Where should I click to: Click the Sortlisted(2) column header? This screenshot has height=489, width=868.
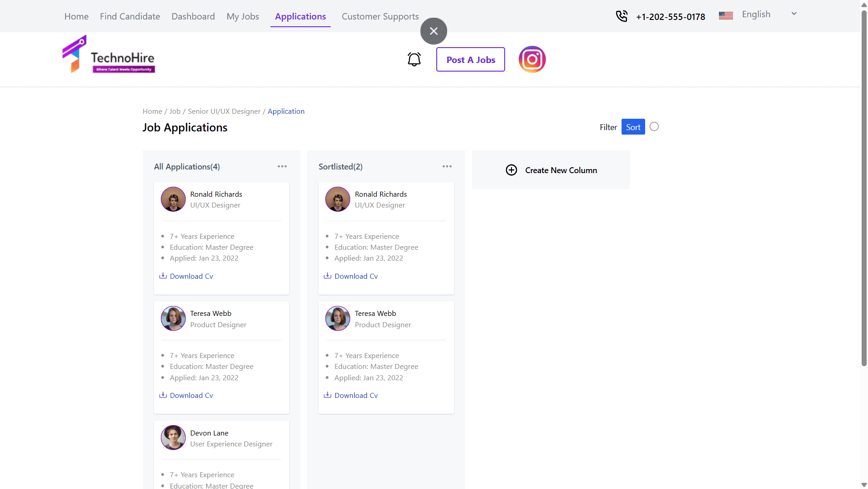[341, 167]
